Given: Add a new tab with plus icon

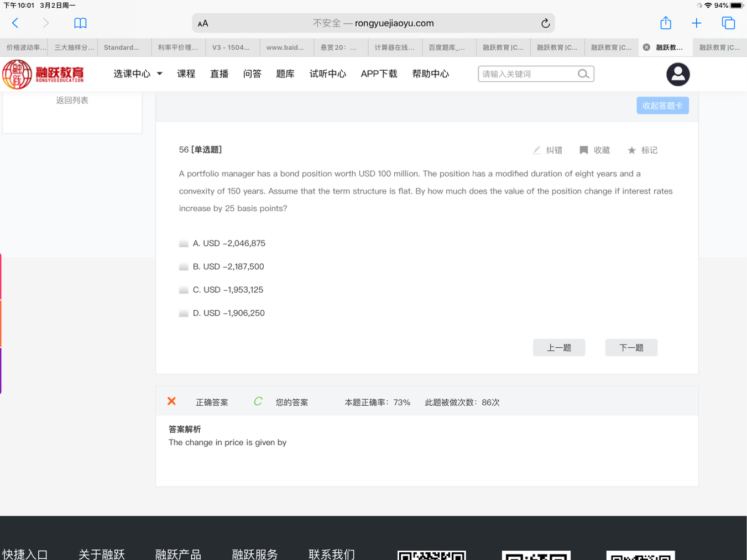Looking at the screenshot, I should pyautogui.click(x=696, y=23).
